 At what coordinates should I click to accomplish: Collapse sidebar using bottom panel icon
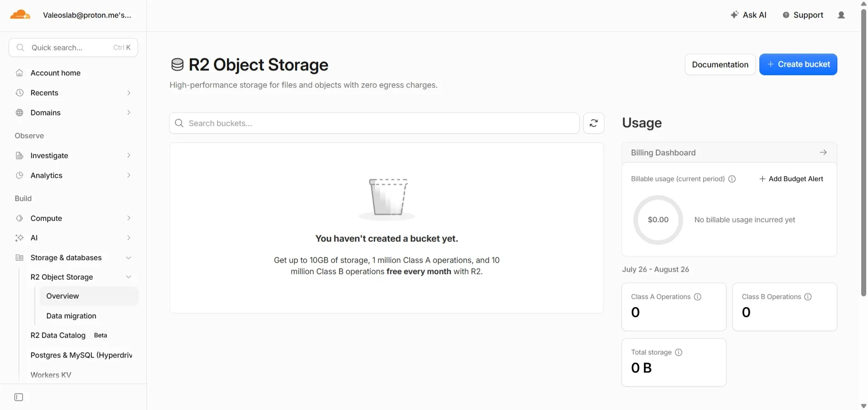(x=19, y=397)
